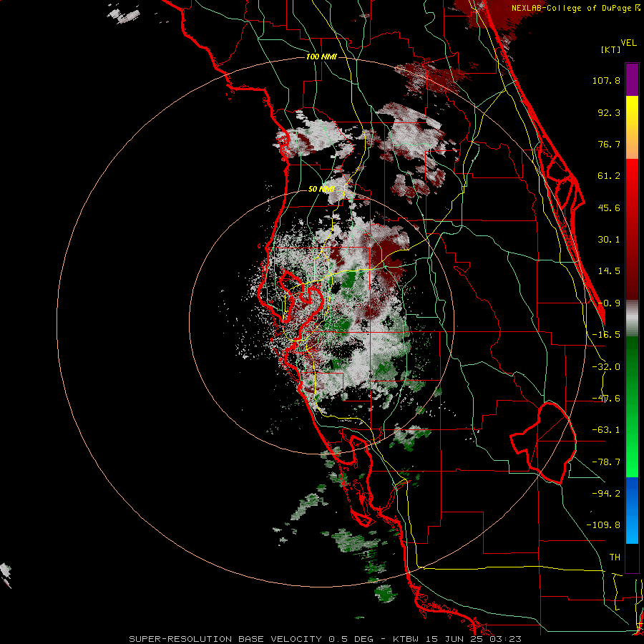The height and width of the screenshot is (644, 644).
Task: Click the [KT] units label
Action: (611, 49)
